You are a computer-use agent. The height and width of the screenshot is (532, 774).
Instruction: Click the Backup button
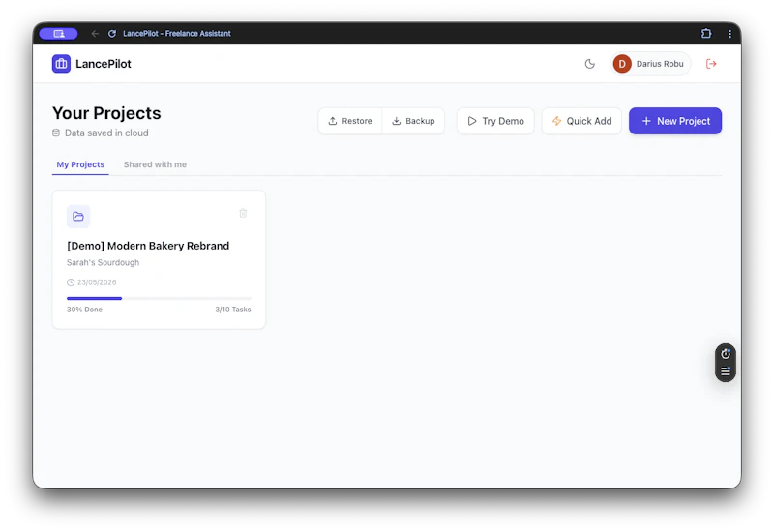(x=413, y=121)
